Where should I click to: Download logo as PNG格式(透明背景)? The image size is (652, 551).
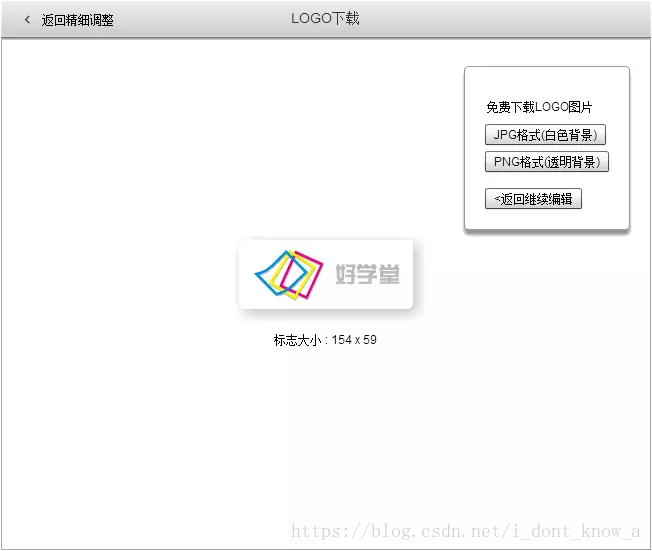547,162
